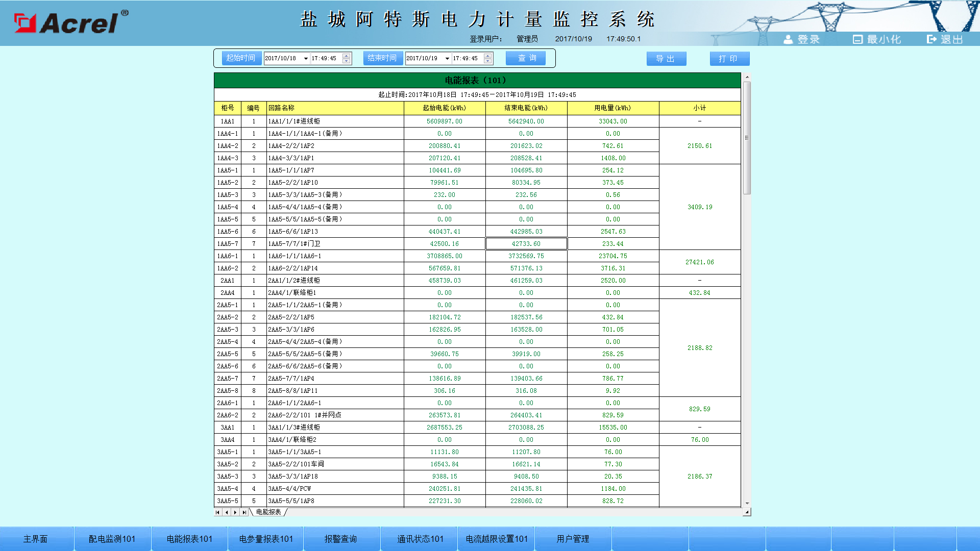The width and height of the screenshot is (980, 551).
Task: Open 配电监测101 tab
Action: 112,539
